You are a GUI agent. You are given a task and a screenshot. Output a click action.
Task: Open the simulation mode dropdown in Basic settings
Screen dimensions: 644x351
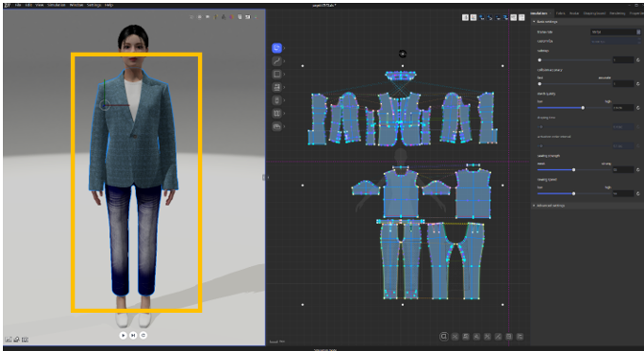pos(615,32)
